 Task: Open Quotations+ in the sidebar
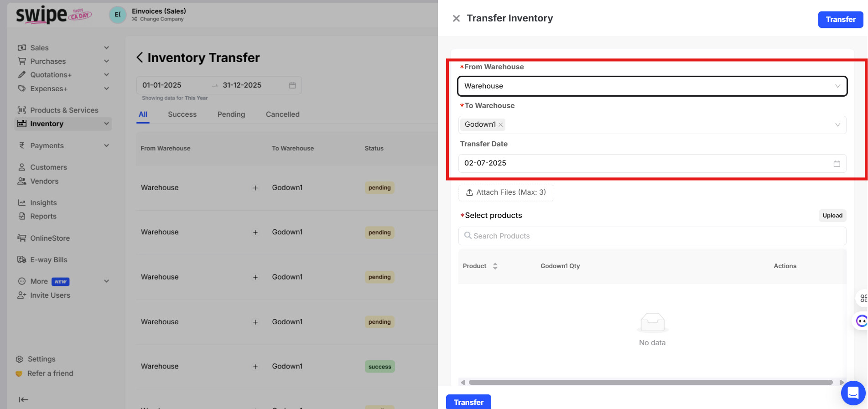click(51, 75)
